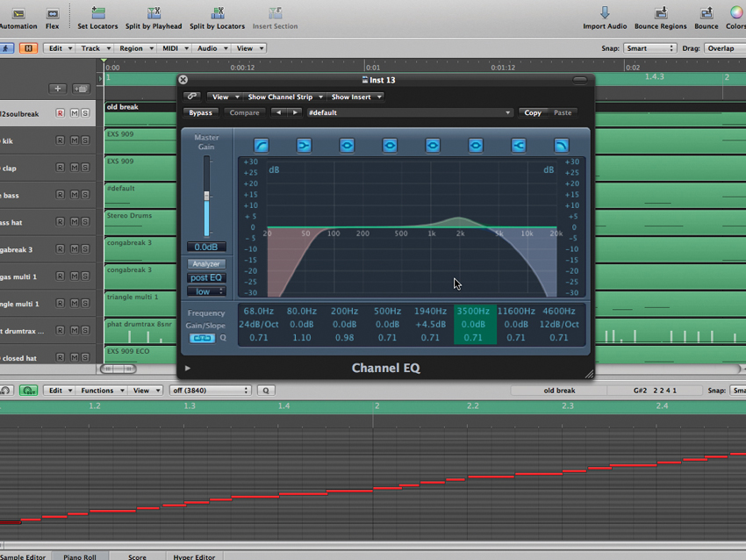Click the duplicate track button
Viewport: 746px width, 560px height.
[x=81, y=89]
